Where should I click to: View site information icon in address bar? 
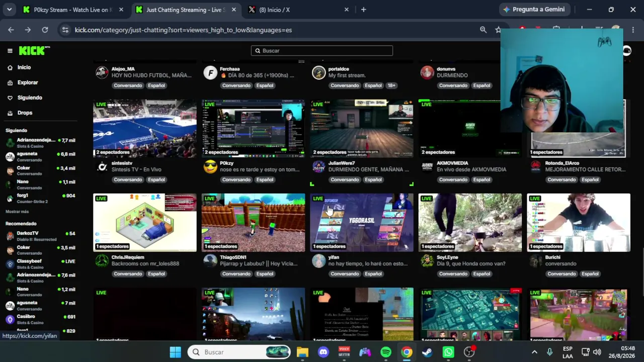pos(65,30)
